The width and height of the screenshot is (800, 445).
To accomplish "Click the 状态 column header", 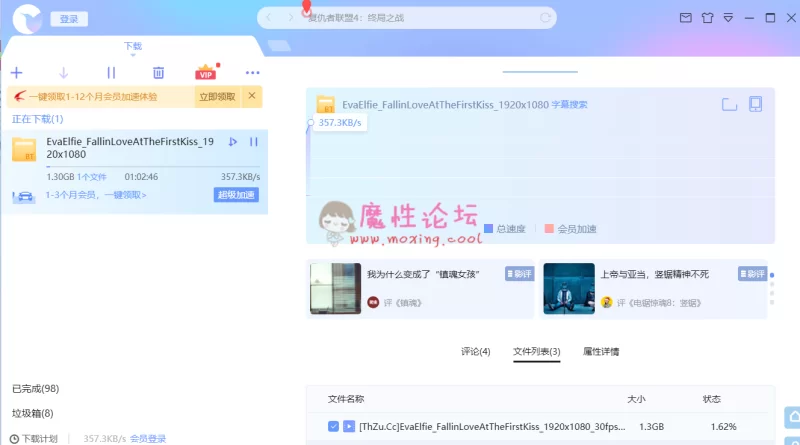I will (712, 399).
